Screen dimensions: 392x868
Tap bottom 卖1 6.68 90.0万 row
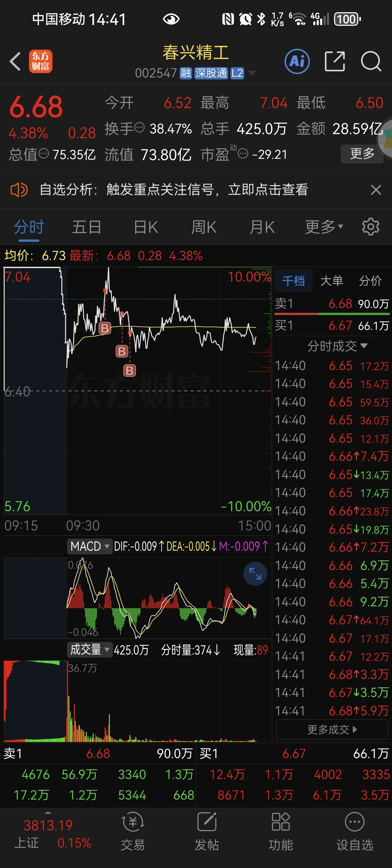(98, 754)
